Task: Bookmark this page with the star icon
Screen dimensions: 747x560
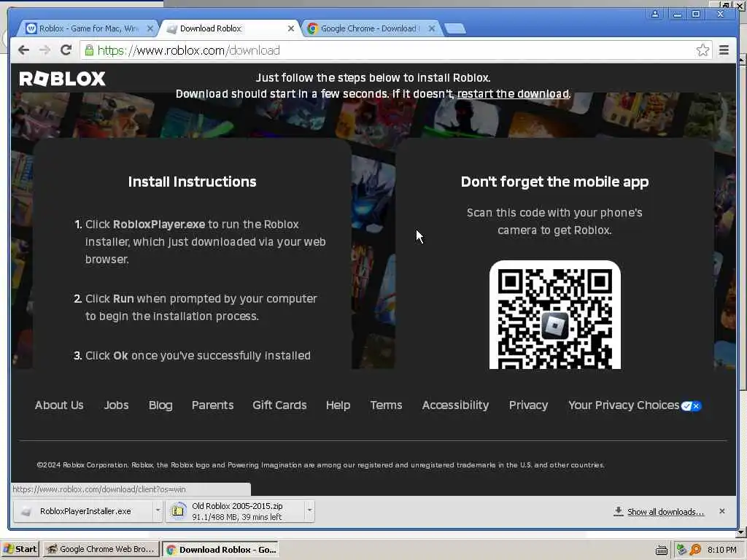Action: point(703,50)
